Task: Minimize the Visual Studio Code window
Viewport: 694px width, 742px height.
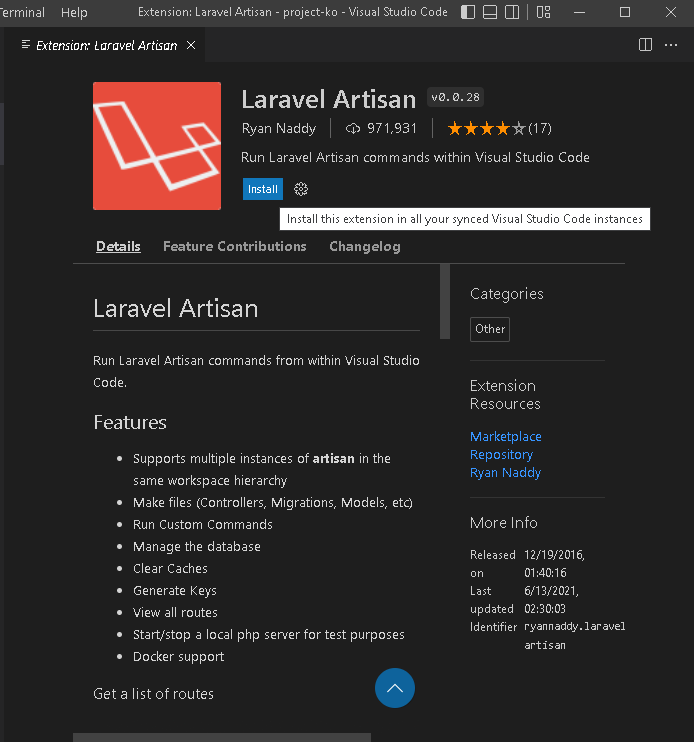Action: (580, 12)
